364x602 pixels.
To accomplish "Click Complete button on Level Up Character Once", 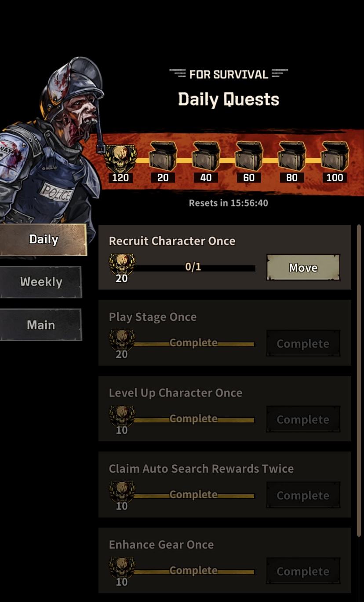I will (x=303, y=419).
